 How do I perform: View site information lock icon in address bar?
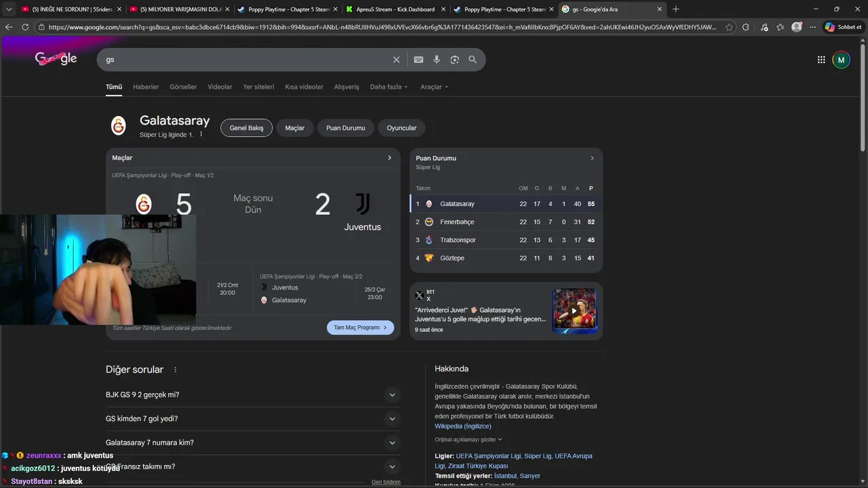[41, 27]
